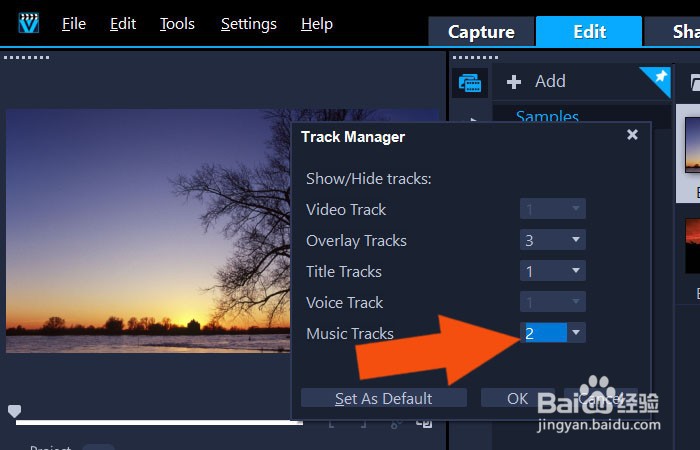Click the Overlay Tracks label
Screen dimensions: 700x450
tap(356, 241)
